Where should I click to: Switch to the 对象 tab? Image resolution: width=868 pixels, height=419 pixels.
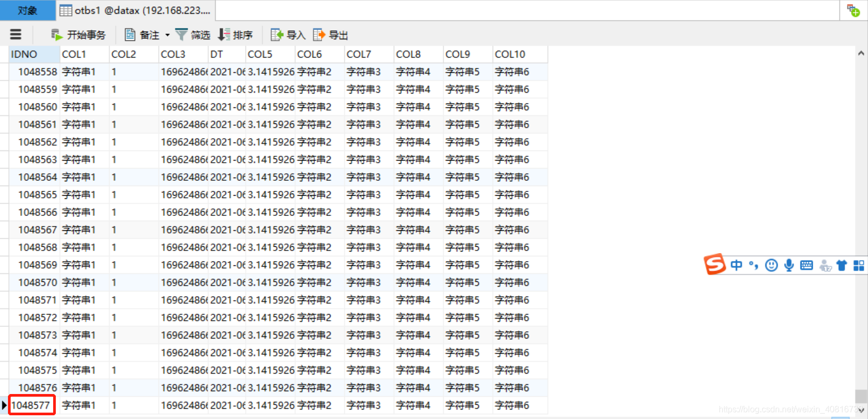point(28,10)
